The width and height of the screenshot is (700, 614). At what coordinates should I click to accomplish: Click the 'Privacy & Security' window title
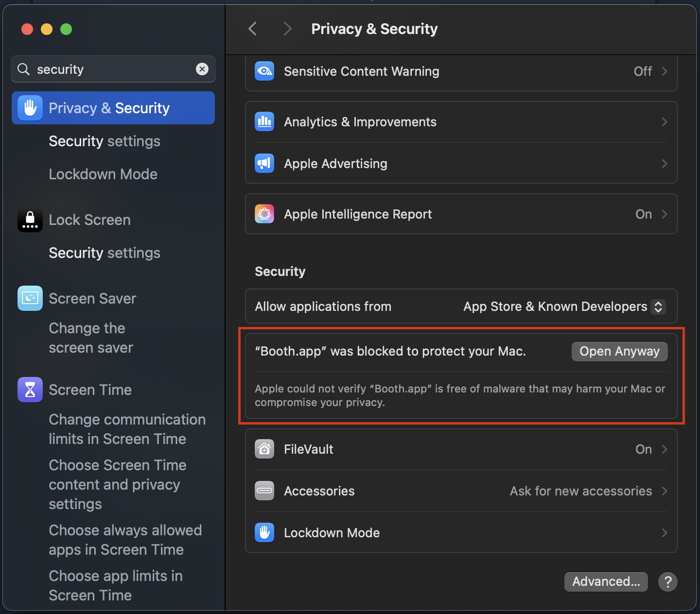374,29
